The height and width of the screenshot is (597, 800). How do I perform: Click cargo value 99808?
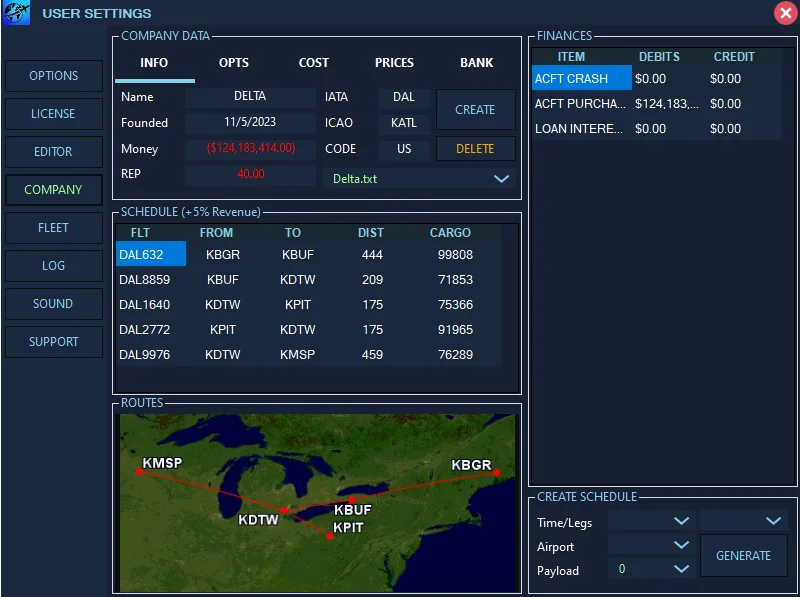(455, 255)
